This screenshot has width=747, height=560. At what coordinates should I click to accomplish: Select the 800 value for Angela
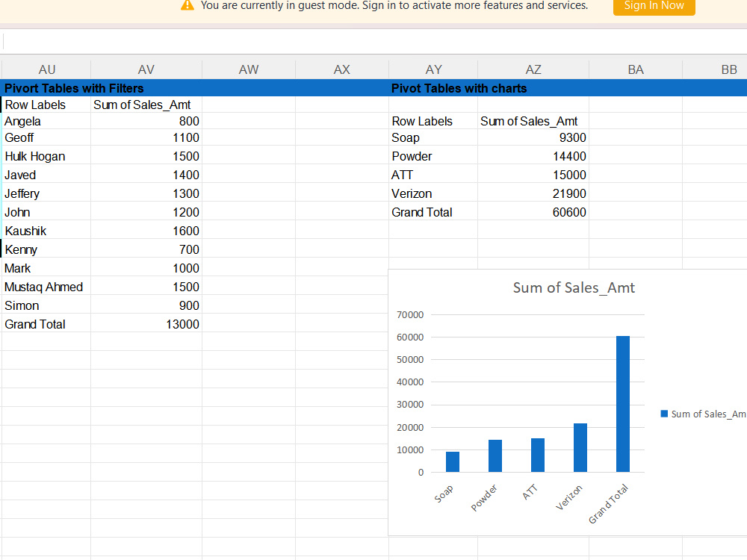(146, 121)
